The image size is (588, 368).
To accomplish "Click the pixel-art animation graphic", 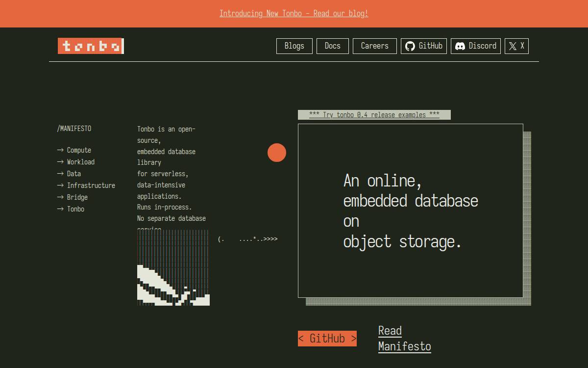I will click(173, 268).
